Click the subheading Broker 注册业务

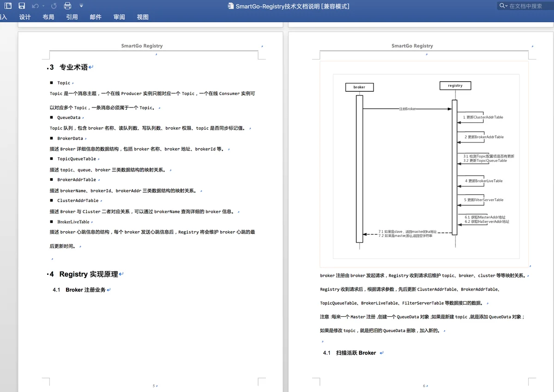(x=85, y=290)
